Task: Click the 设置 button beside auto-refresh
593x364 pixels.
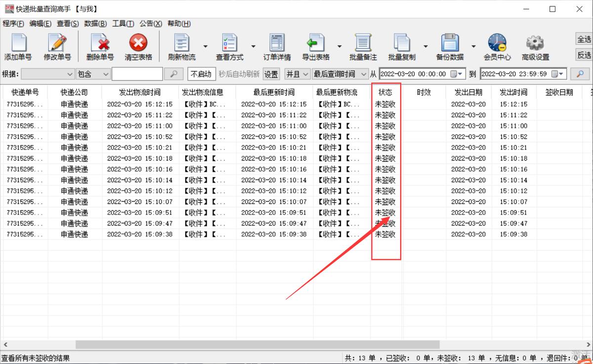Action: (x=271, y=74)
